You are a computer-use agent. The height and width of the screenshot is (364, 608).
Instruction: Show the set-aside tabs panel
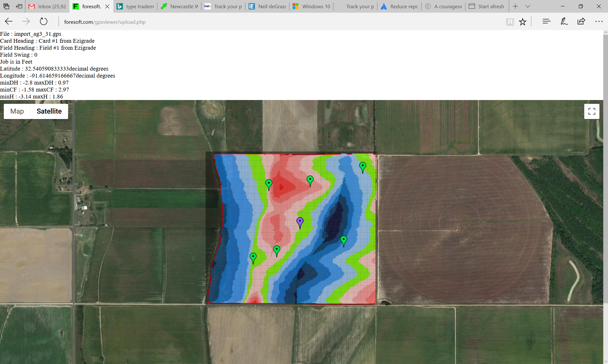[6, 6]
